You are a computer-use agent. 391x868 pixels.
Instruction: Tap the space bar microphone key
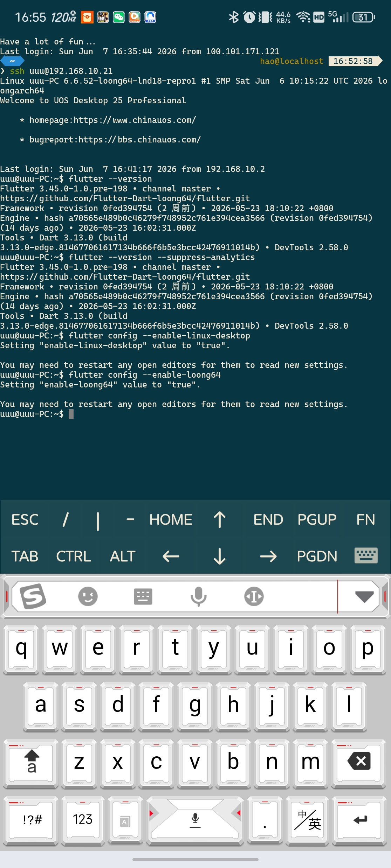[x=195, y=821]
